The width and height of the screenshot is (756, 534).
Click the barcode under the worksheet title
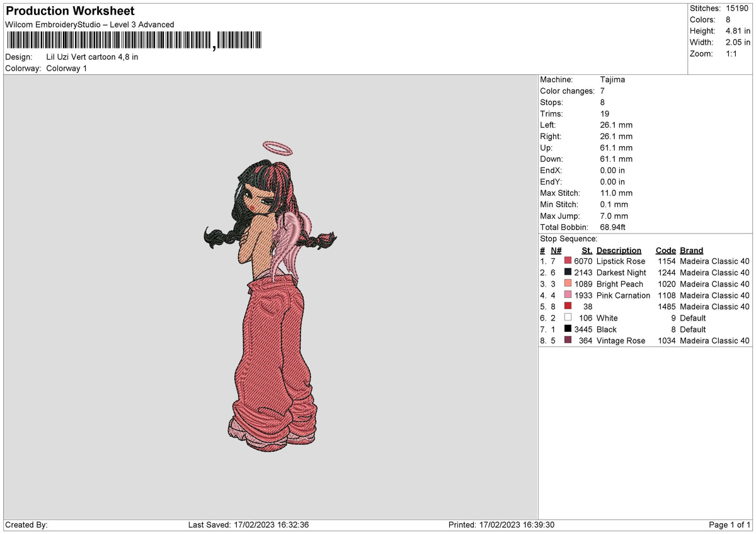tap(134, 41)
